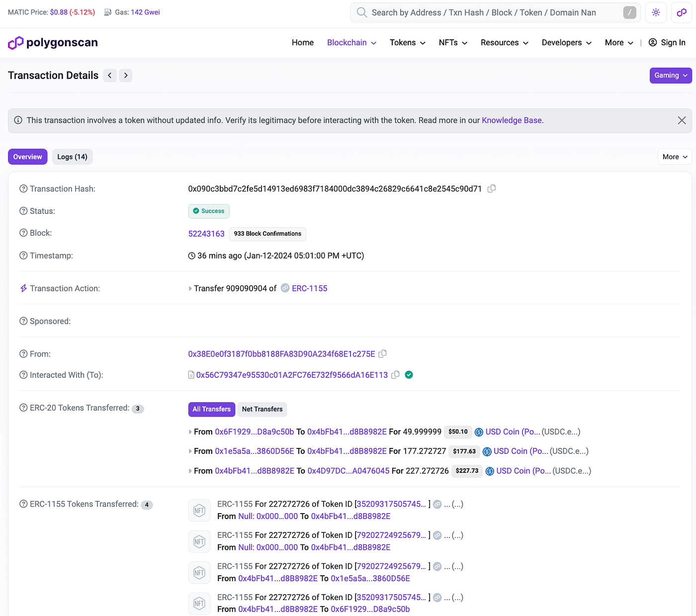Expand the Developers nav menu
The image size is (696, 616).
point(567,43)
